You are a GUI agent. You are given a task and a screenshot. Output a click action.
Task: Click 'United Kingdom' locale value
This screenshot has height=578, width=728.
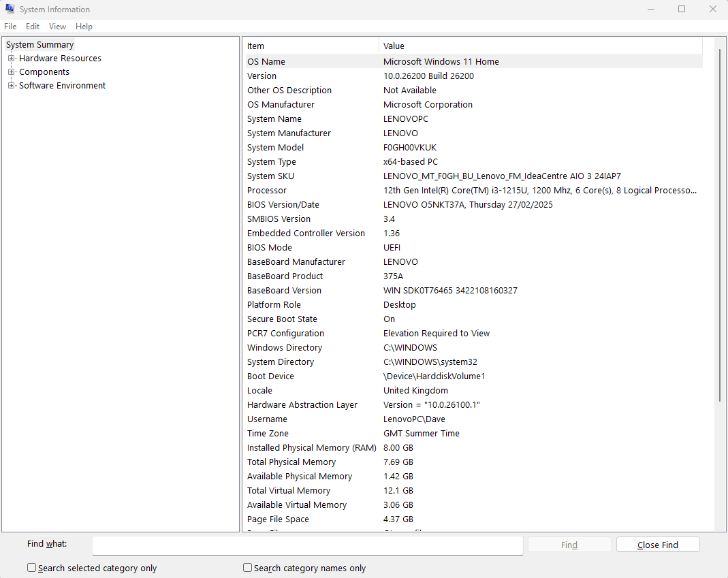click(x=415, y=391)
